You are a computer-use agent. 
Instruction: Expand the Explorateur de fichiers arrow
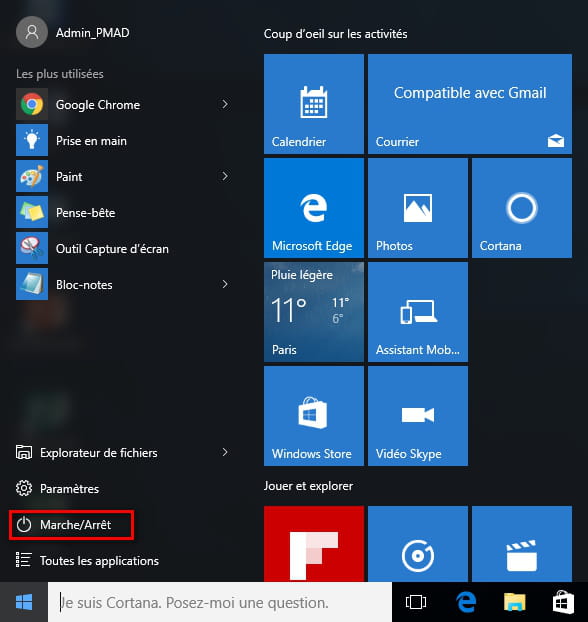tap(225, 452)
